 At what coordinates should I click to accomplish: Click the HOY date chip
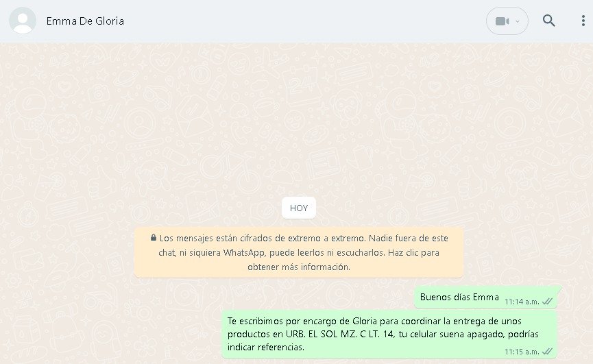[x=299, y=208]
